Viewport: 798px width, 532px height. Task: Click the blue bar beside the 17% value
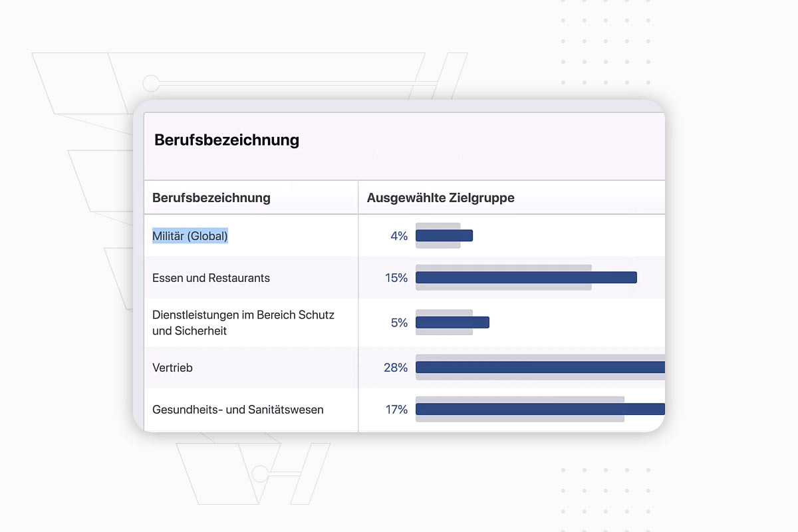[540, 409]
